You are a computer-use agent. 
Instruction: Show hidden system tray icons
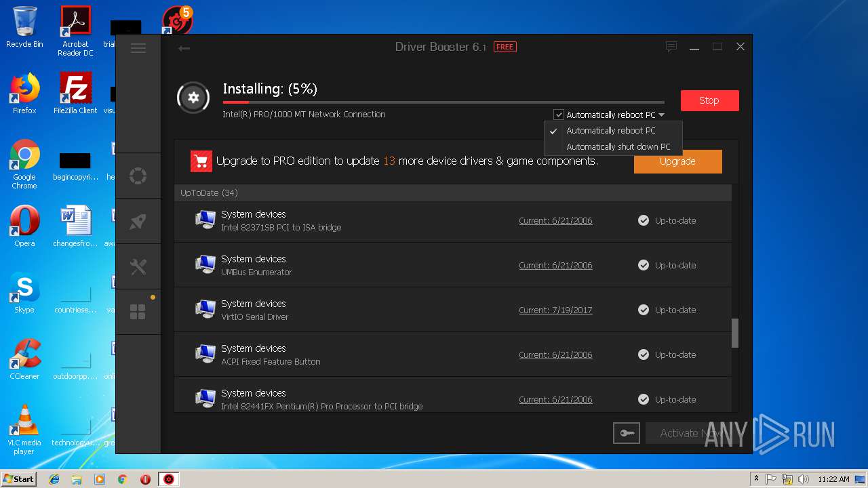click(757, 479)
